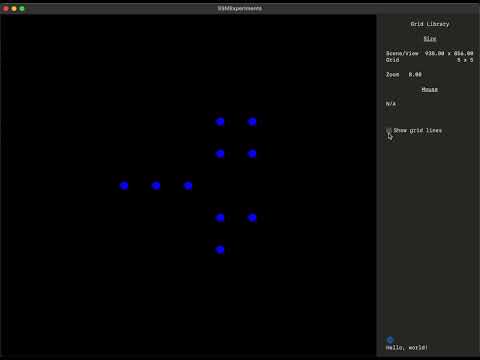Click the window title text
Viewport: 480px width, 360px height.
tap(240, 8)
